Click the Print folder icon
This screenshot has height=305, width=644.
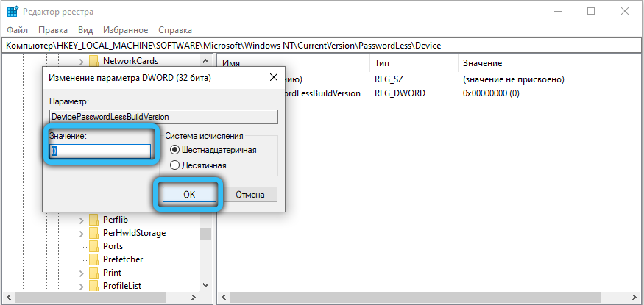tap(93, 273)
